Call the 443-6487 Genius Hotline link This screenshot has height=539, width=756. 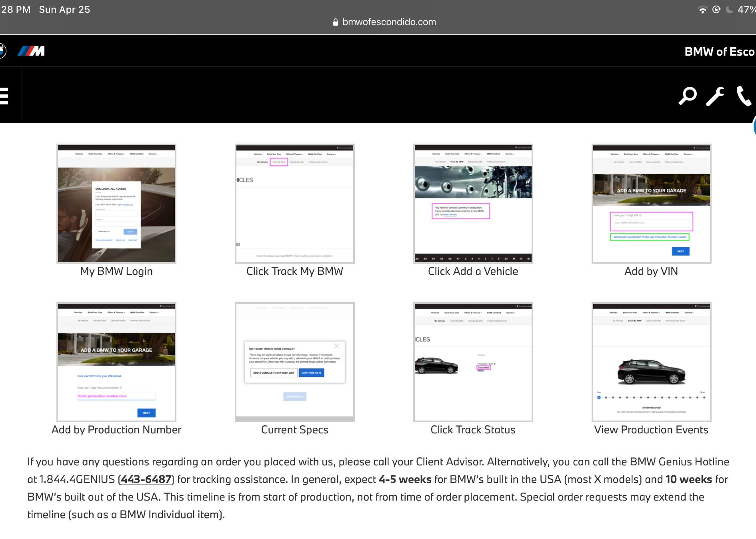coord(146,479)
